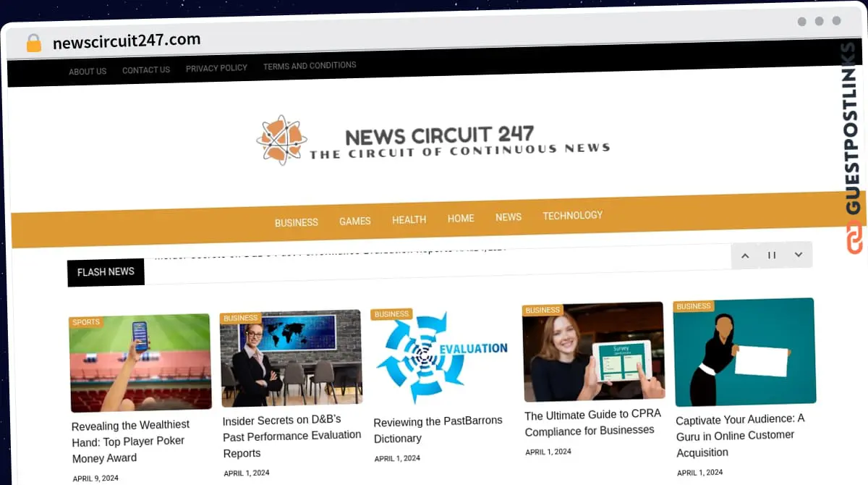Image resolution: width=868 pixels, height=485 pixels.
Task: Click the Flash News label
Action: [x=106, y=272]
